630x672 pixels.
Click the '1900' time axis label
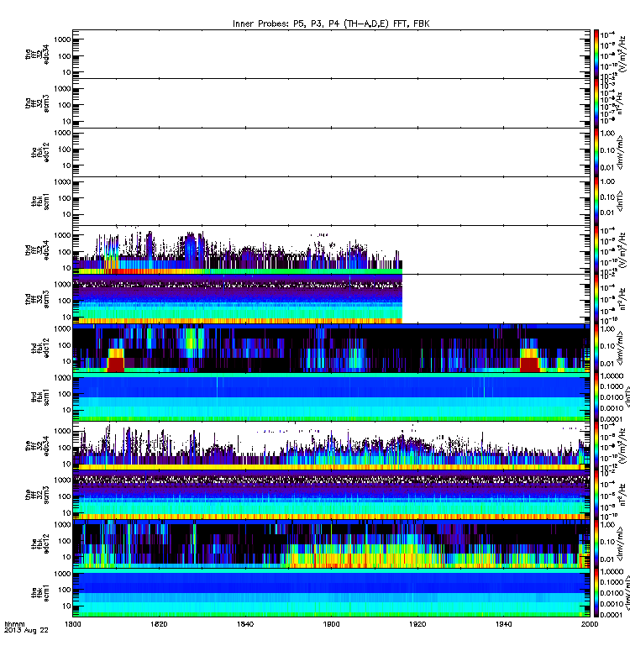331,624
